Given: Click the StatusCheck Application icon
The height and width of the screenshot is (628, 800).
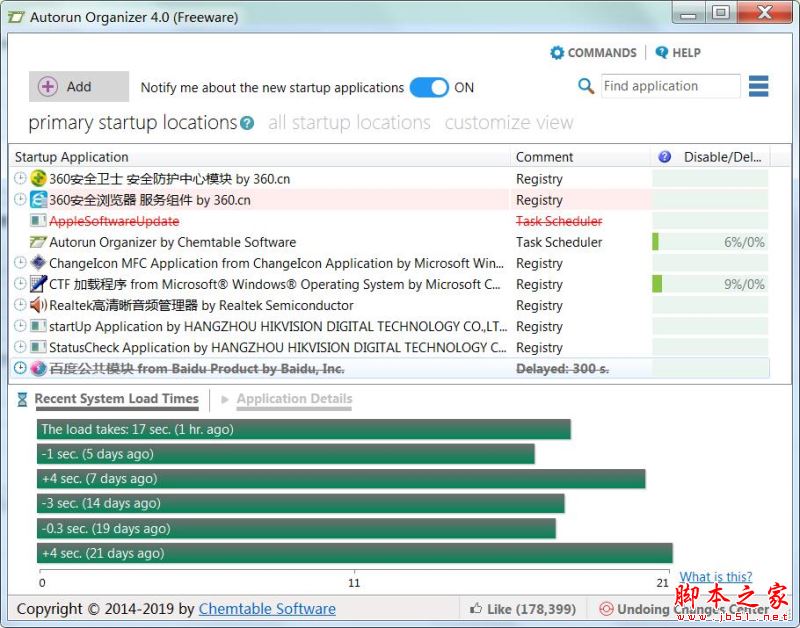Looking at the screenshot, I should point(38,347).
